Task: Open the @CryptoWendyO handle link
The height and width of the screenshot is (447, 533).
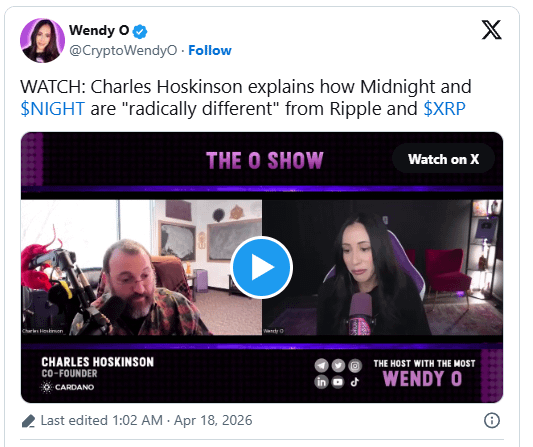Action: [123, 50]
